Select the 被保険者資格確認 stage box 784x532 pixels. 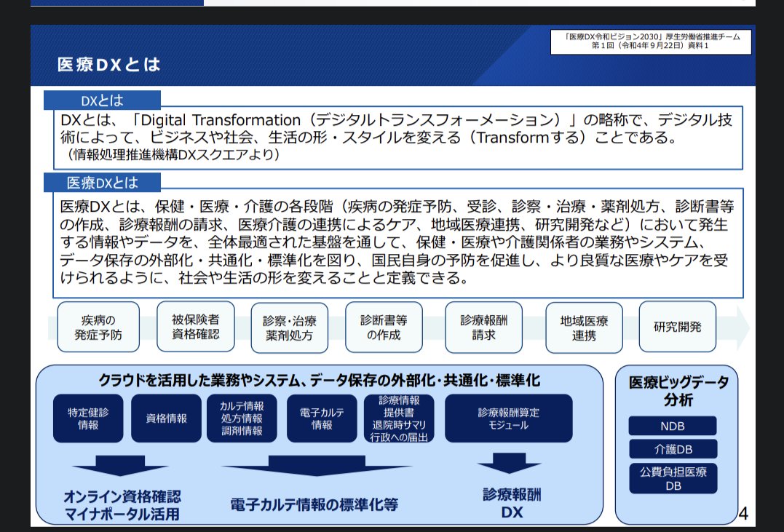pyautogui.click(x=196, y=327)
